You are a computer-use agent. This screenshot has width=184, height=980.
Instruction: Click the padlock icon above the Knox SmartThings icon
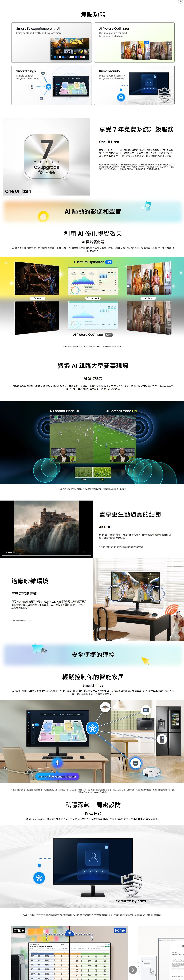pos(39,865)
